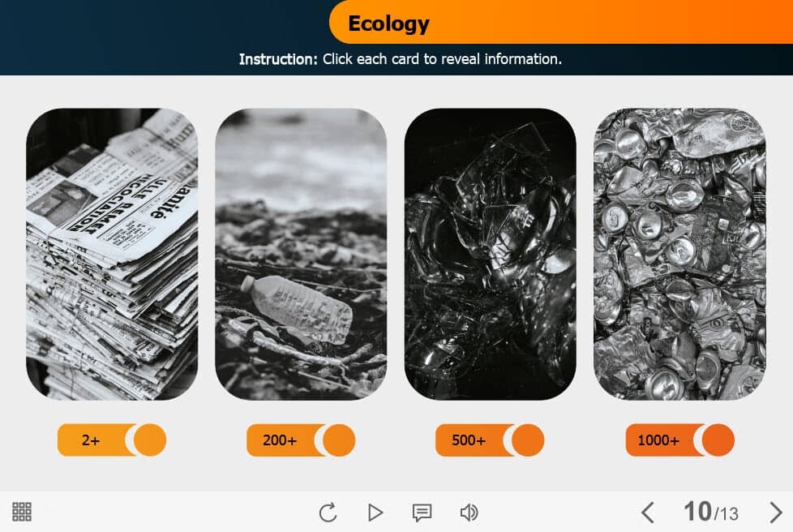Click the 1000+ orange label
Screen dimensions: 793x532
[658, 440]
